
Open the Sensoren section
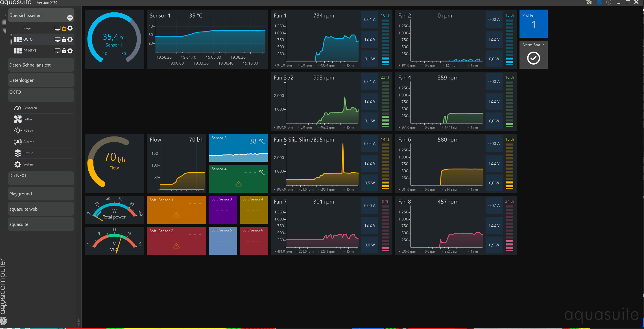pos(30,108)
